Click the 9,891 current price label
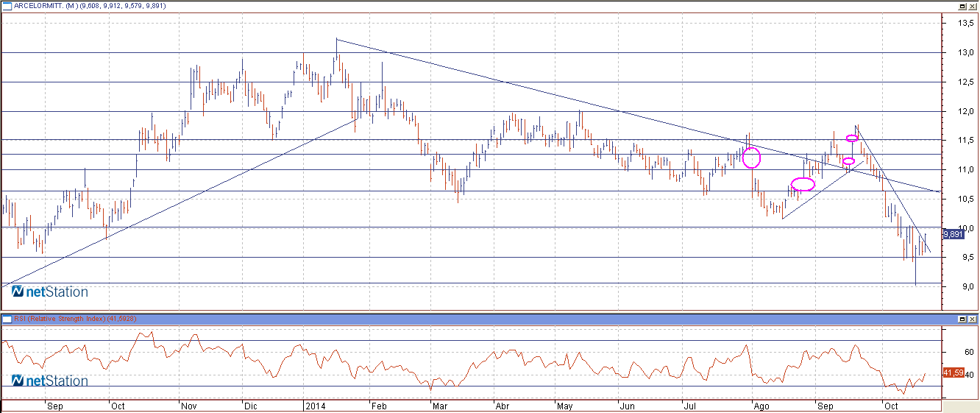The width and height of the screenshot is (980, 413). (x=953, y=233)
